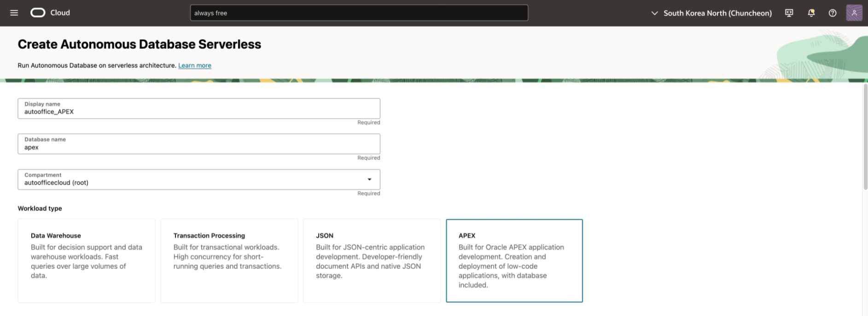
Task: Select the Data Warehouse workload type
Action: (87, 261)
